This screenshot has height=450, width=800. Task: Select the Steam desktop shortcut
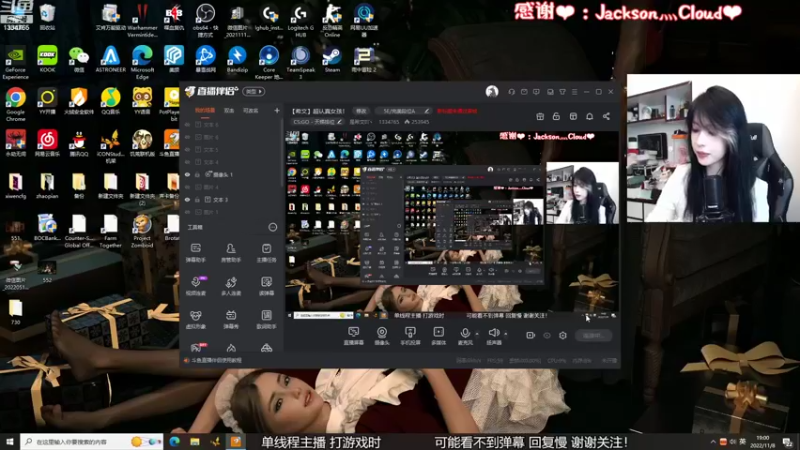pos(332,60)
